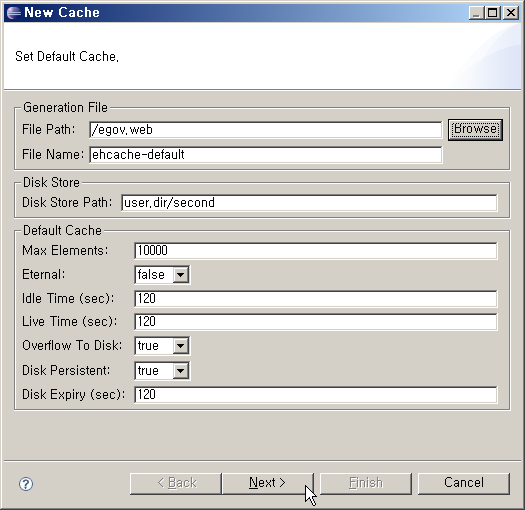Viewport: 525px width, 510px height.
Task: Expand the Eternal dropdown arrow
Action: [180, 275]
